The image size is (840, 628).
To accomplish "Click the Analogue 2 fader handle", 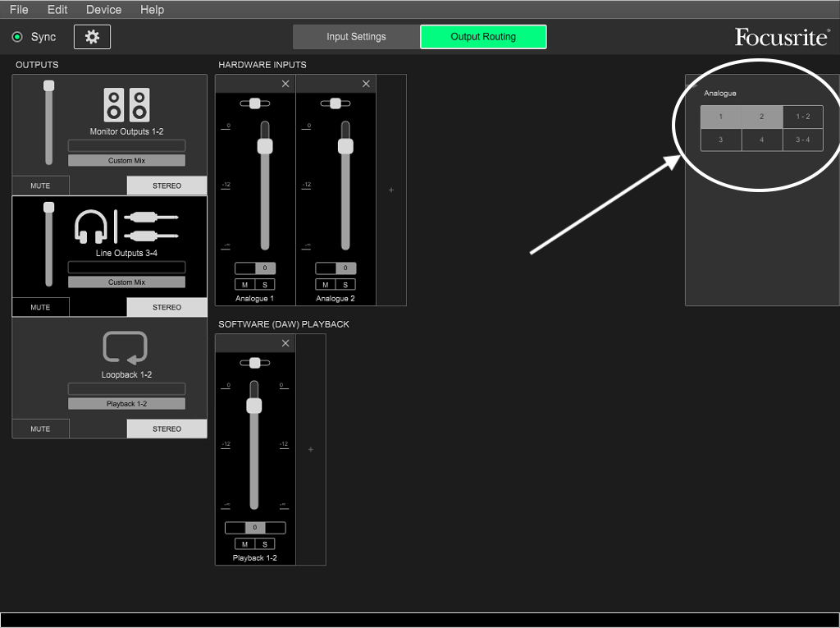I will 345,146.
